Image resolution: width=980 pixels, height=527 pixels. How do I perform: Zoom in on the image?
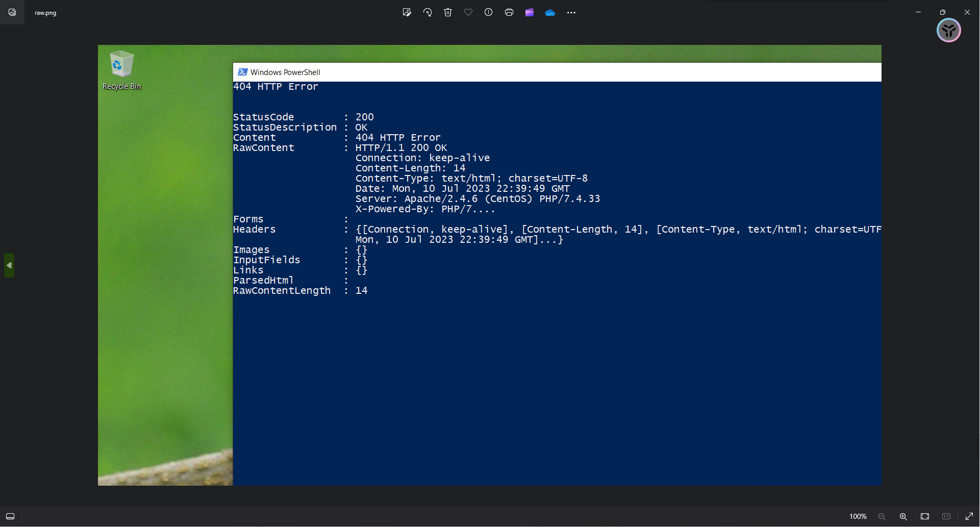[903, 516]
